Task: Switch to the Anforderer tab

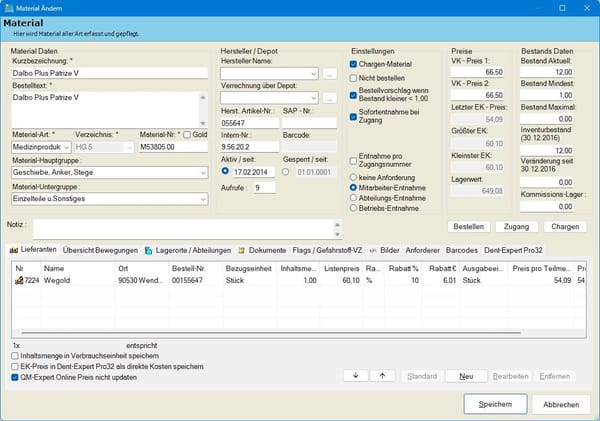Action: (x=422, y=250)
